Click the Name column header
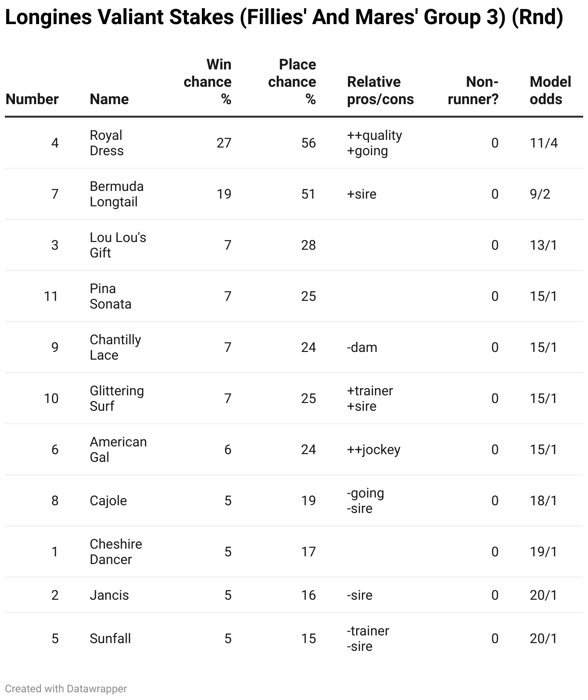This screenshot has width=588, height=700. click(109, 99)
